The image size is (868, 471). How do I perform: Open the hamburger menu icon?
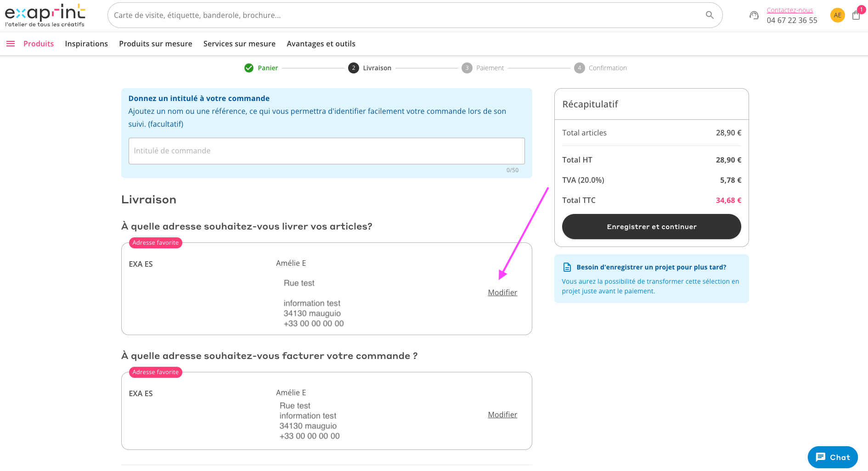tap(11, 44)
